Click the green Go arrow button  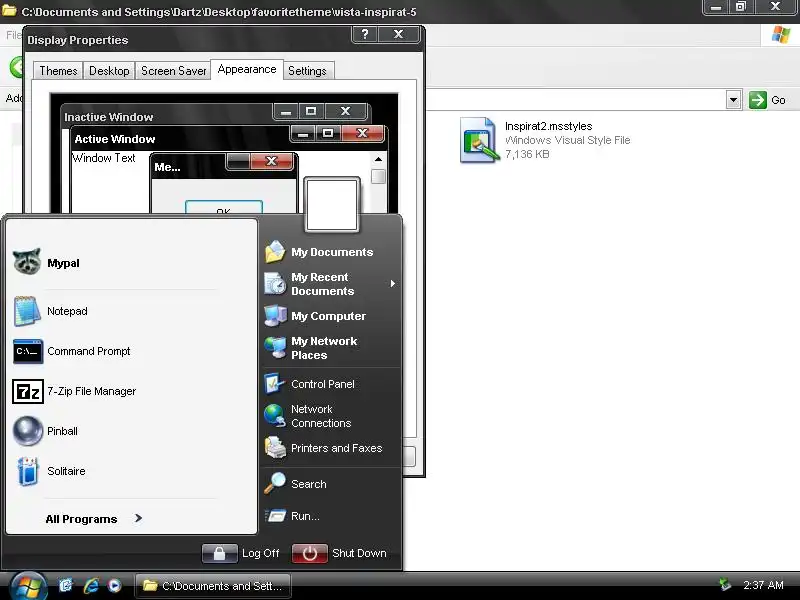[x=758, y=100]
